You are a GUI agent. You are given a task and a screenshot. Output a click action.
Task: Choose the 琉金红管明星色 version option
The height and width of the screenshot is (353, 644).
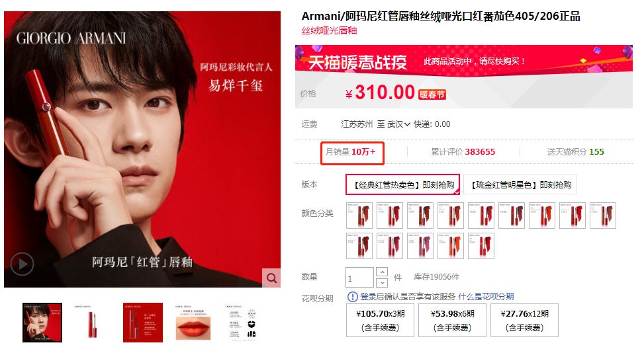520,184
